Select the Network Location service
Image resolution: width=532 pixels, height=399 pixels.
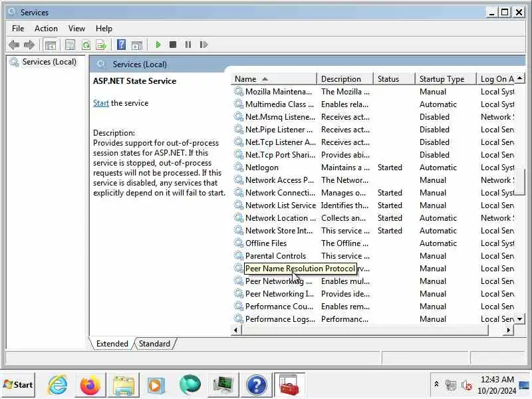pyautogui.click(x=374, y=218)
